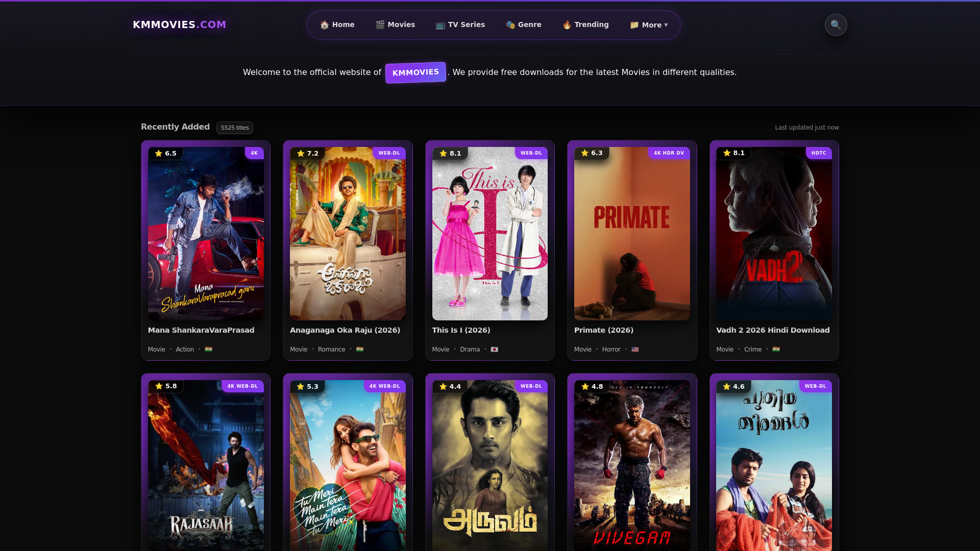Click the Recently Added heading
This screenshot has width=980, height=551.
pos(175,127)
